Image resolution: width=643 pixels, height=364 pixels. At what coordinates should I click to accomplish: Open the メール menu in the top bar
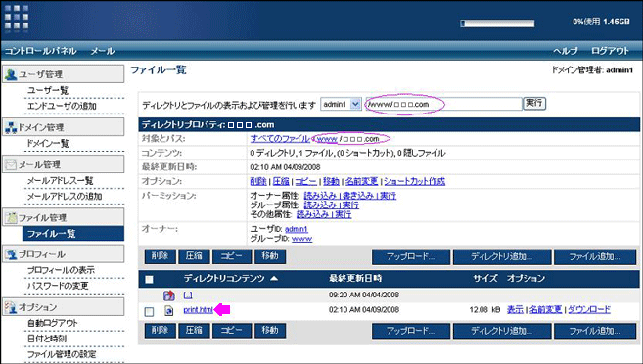tap(103, 51)
